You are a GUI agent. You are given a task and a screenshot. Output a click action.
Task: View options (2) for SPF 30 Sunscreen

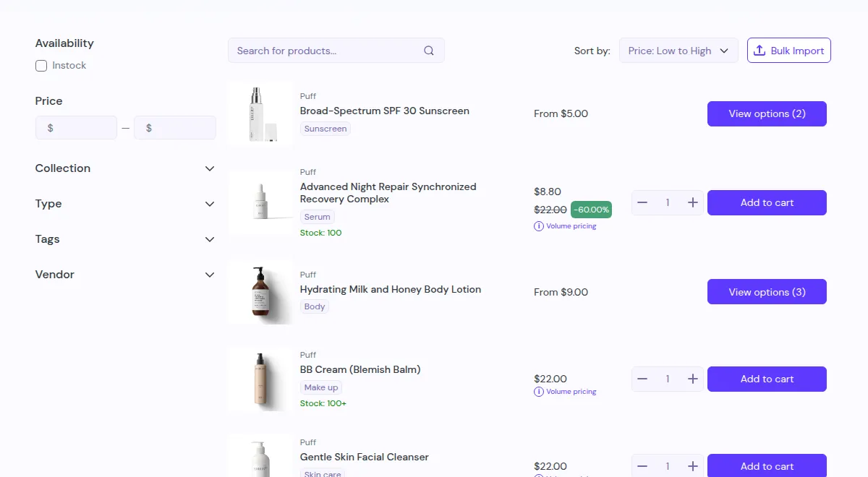[767, 113]
